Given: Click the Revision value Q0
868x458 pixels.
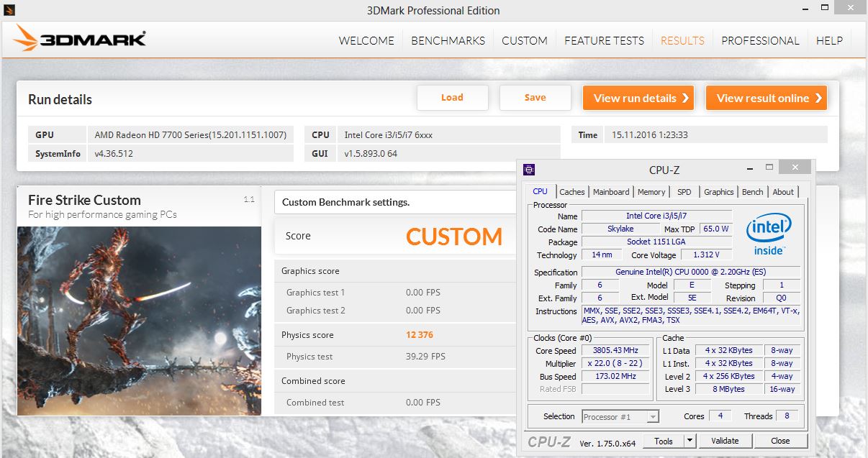Looking at the screenshot, I should tap(781, 298).
